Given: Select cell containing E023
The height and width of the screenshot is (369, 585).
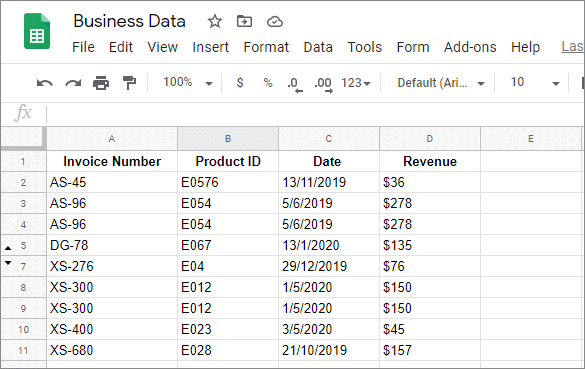Looking at the screenshot, I should 228,329.
